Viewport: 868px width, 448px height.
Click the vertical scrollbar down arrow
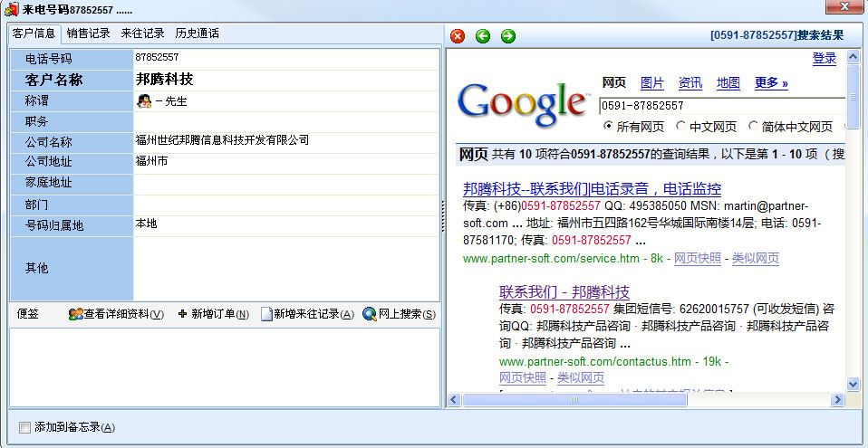853,384
